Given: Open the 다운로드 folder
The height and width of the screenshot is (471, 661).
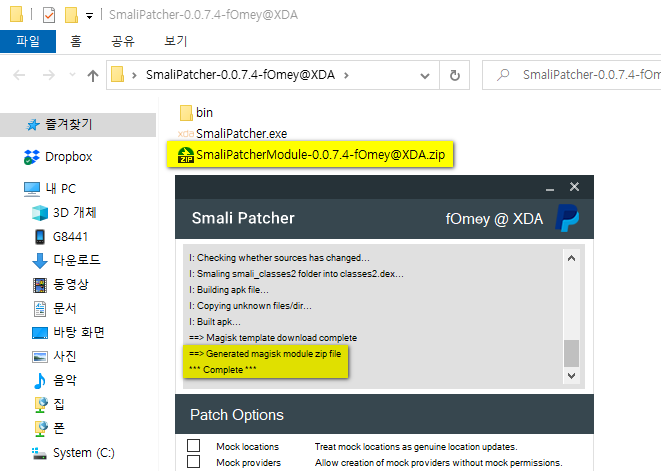Looking at the screenshot, I should coord(67,260).
